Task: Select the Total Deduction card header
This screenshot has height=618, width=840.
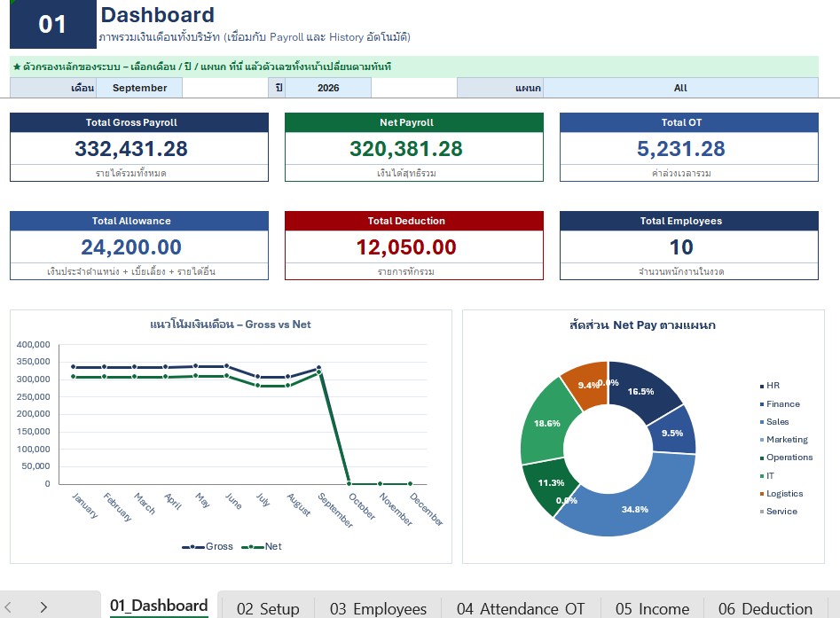Action: (414, 221)
